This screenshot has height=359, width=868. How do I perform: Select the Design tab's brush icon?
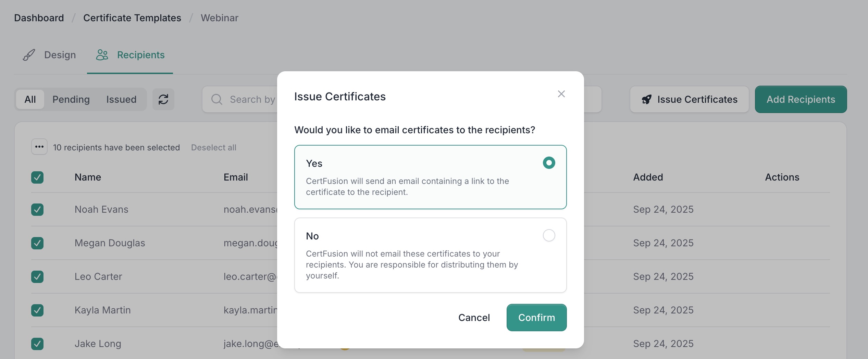tap(29, 55)
